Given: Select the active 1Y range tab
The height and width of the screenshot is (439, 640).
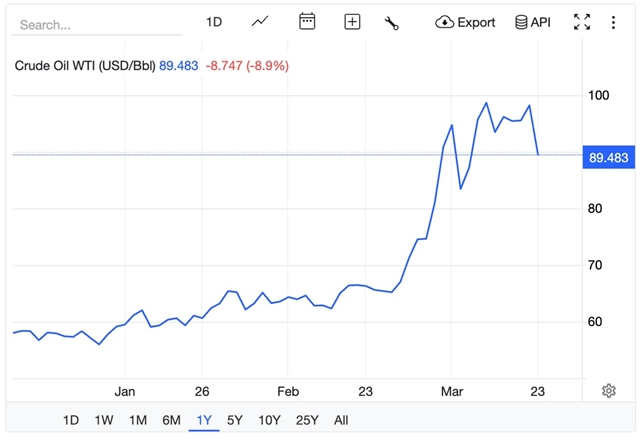Looking at the screenshot, I should pos(204,420).
